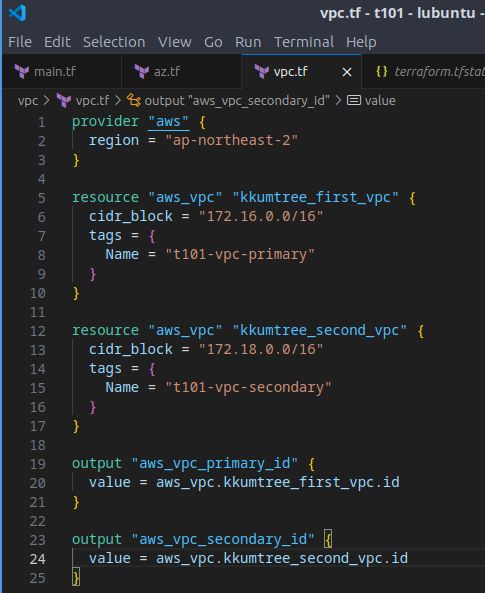The height and width of the screenshot is (593, 485).
Task: Click the "t101-vpc-secondary" tag value
Action: (248, 388)
